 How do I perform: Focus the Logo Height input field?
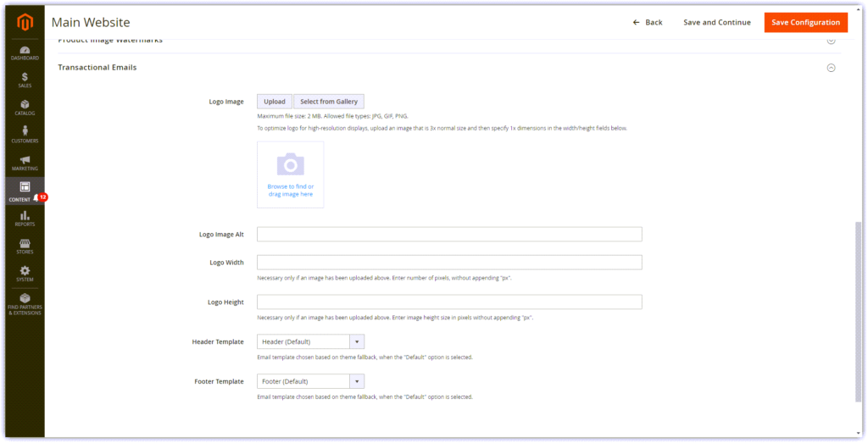[449, 302]
